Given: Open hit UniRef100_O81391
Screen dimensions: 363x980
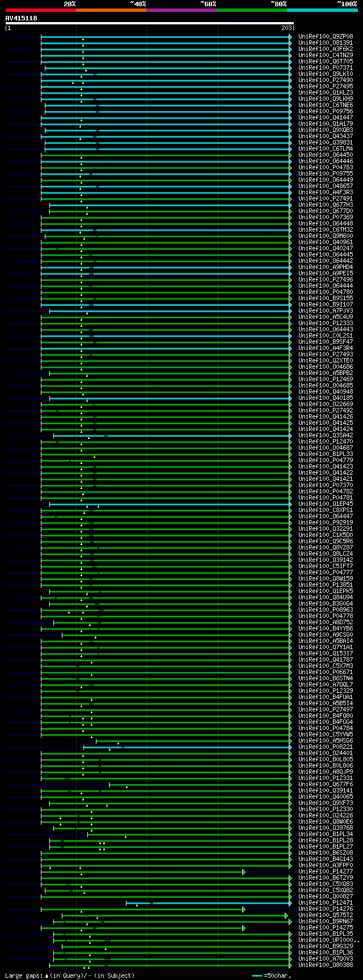Looking at the screenshot, I should pos(326,42).
